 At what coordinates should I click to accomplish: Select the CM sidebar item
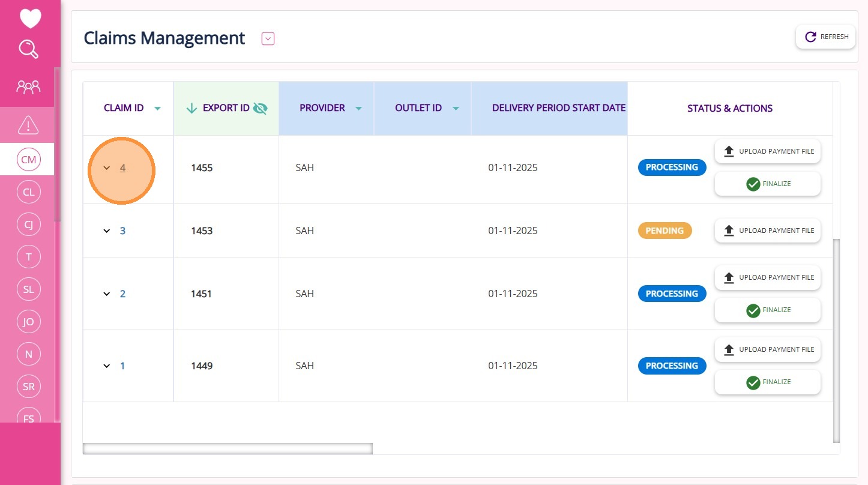point(28,160)
